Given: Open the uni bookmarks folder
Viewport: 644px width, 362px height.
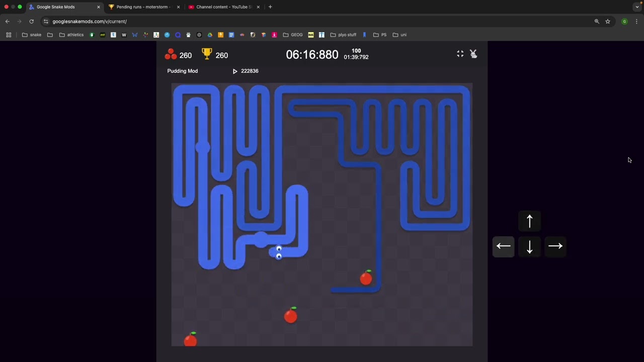Looking at the screenshot, I should click(399, 35).
